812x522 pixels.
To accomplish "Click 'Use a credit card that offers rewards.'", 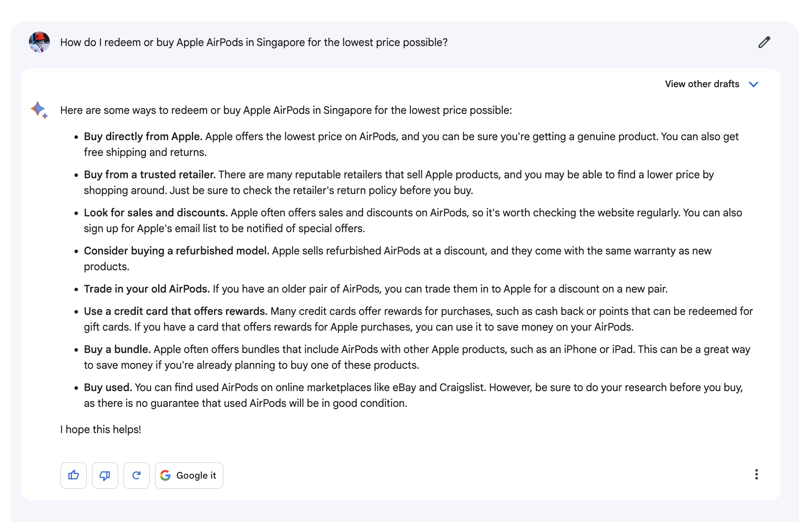I will point(176,311).
